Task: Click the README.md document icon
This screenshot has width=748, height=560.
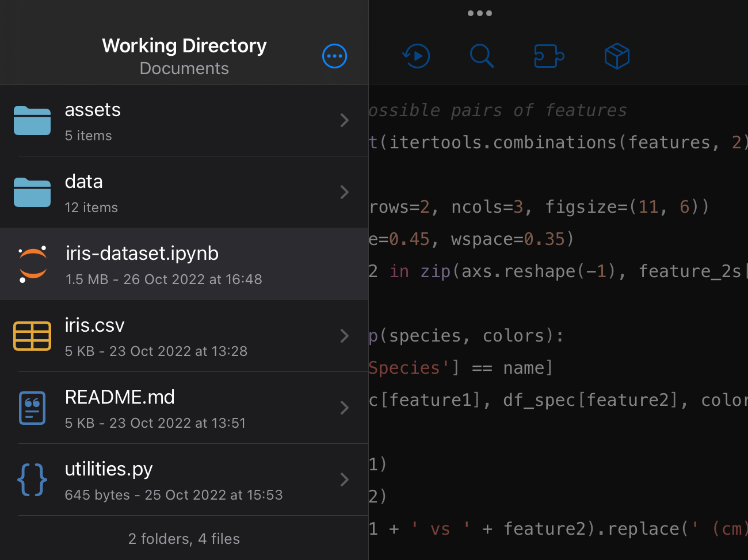Action: point(32,408)
